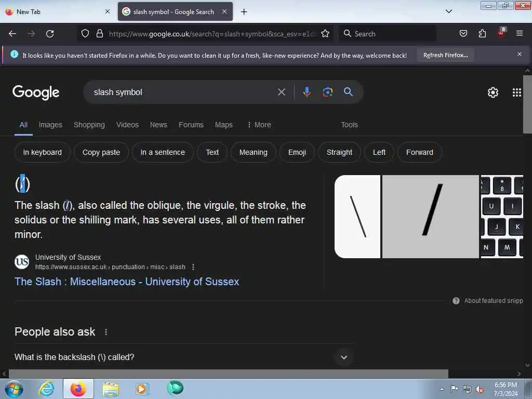Open People also ask options menu
Screen dimensions: 532x399
point(106,332)
